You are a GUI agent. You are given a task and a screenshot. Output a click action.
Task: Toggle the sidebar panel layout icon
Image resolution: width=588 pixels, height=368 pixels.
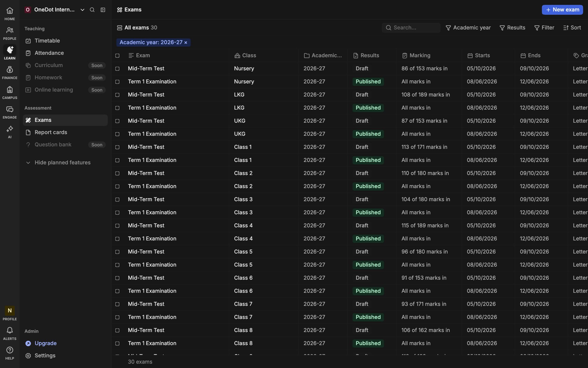tap(103, 10)
